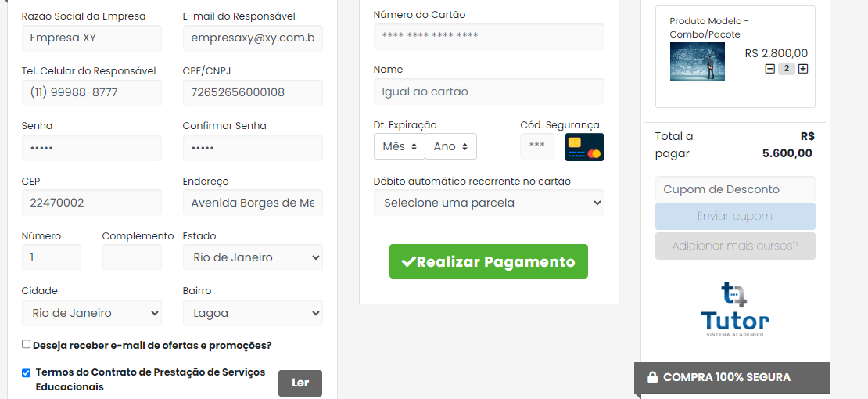The height and width of the screenshot is (399, 868).
Task: Expand the Selecione uma parcela dropdown
Action: coord(489,203)
